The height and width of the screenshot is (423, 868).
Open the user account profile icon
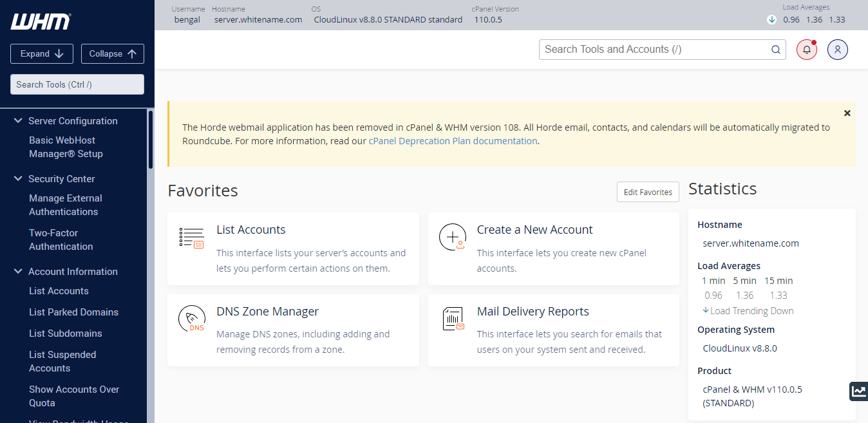[x=838, y=50]
